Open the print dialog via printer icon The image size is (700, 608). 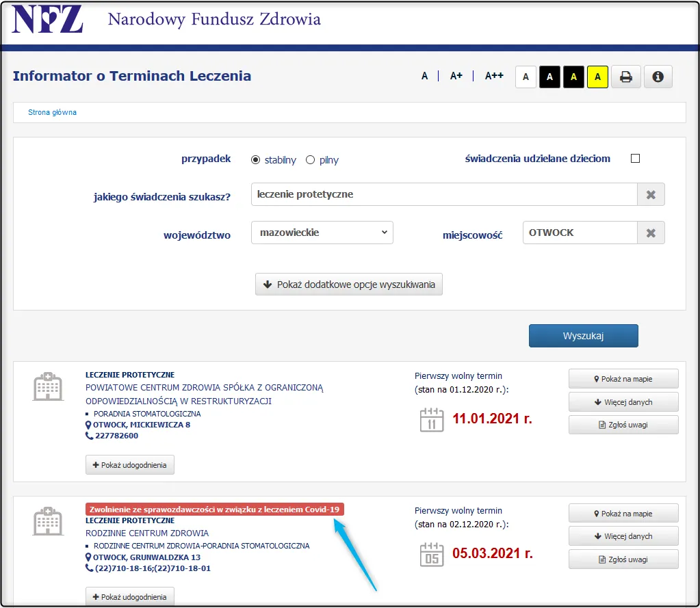point(625,77)
